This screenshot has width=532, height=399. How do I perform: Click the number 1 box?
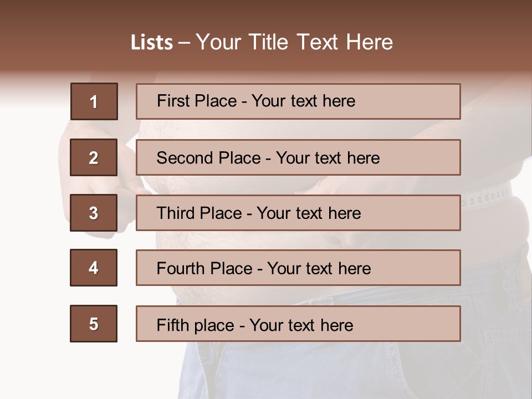pyautogui.click(x=94, y=101)
